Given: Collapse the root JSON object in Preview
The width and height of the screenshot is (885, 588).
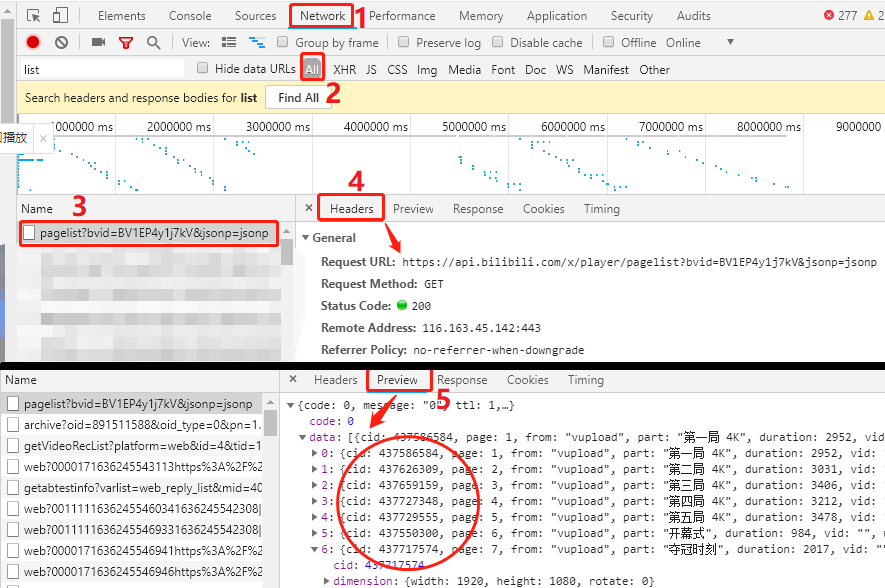Looking at the screenshot, I should tap(291, 405).
